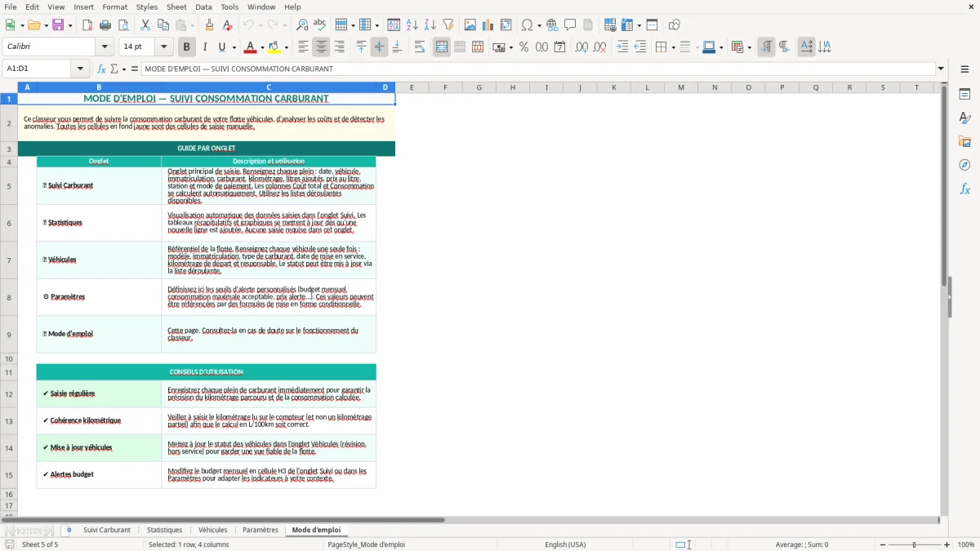Screen dimensions: 980x551
Task: Open the Data menu
Action: tap(203, 7)
